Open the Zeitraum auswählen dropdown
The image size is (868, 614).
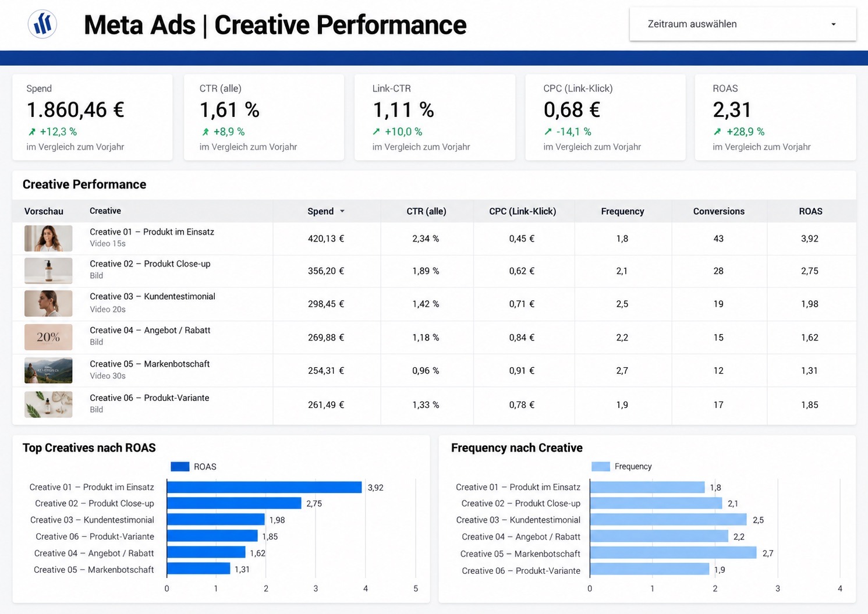(743, 24)
